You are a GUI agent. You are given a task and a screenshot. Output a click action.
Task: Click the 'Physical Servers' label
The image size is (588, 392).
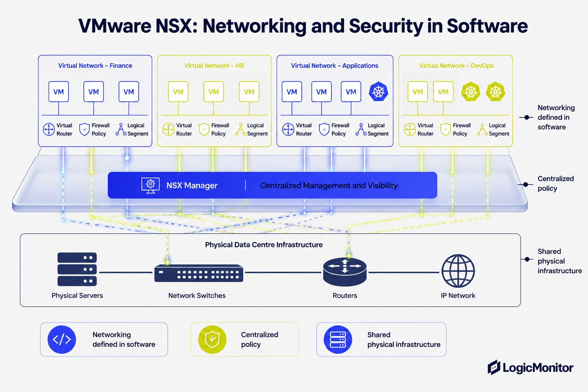click(x=77, y=296)
